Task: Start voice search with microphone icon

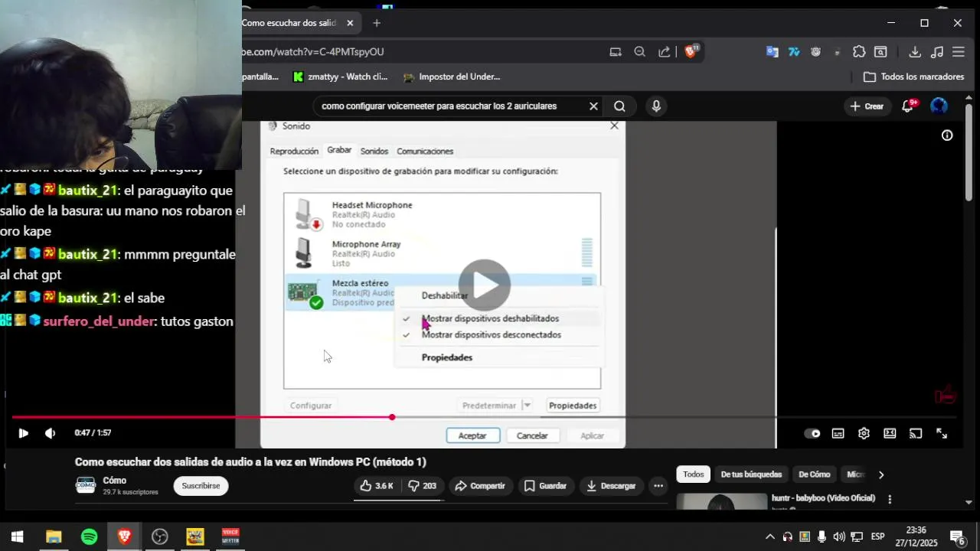Action: (656, 106)
